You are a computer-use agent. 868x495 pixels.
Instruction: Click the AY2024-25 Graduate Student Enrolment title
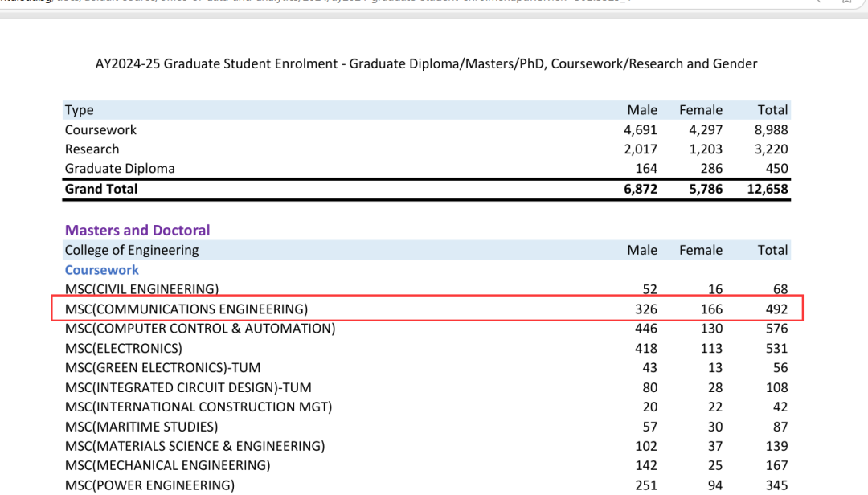point(426,63)
